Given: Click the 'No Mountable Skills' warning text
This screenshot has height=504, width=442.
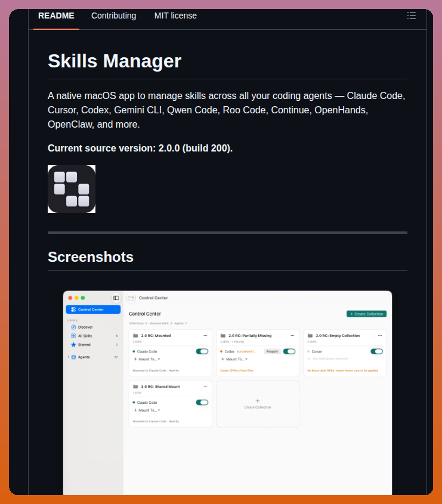Looking at the screenshot, I should [342, 370].
